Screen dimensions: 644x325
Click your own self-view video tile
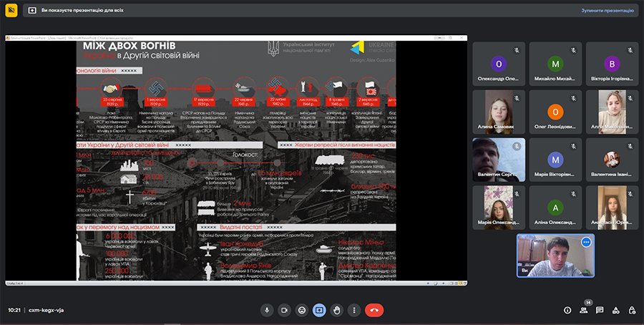tap(555, 256)
